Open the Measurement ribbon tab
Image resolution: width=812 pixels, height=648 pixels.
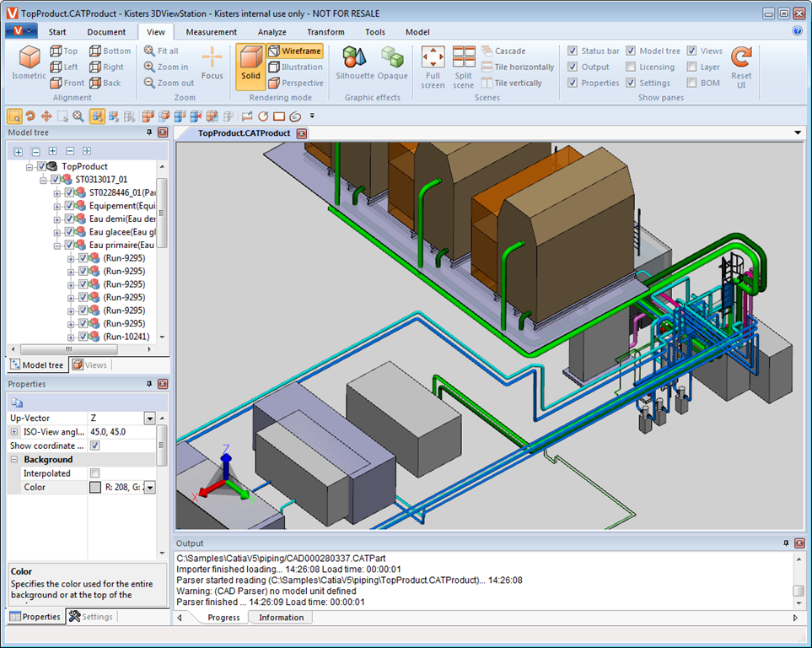pyautogui.click(x=211, y=32)
